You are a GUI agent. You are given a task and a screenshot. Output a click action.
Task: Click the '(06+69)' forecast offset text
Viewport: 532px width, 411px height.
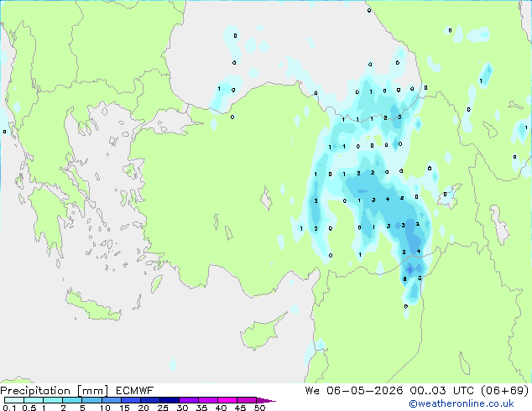coord(505,391)
